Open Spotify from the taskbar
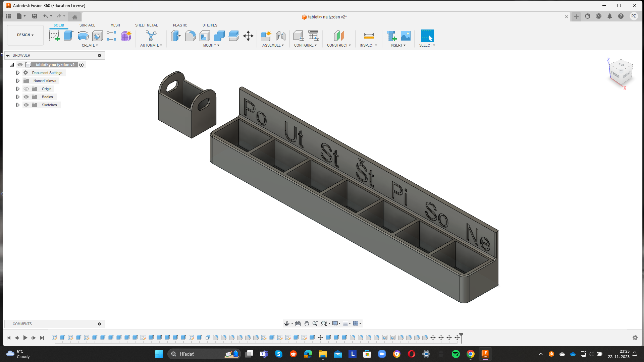The image size is (644, 362). 455,354
